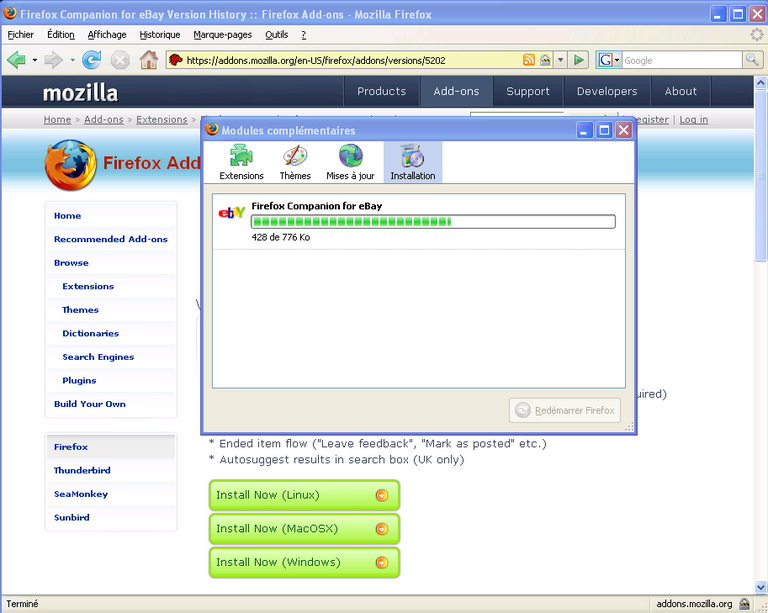The width and height of the screenshot is (768, 613).
Task: Click Install Now (Linux) button
Action: click(304, 495)
